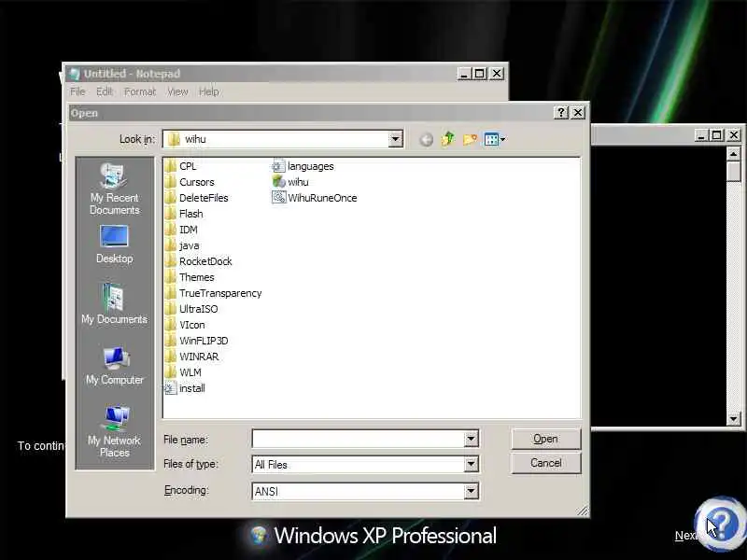Go to Desktop in places bar
The height and width of the screenshot is (560, 747).
pos(114,245)
